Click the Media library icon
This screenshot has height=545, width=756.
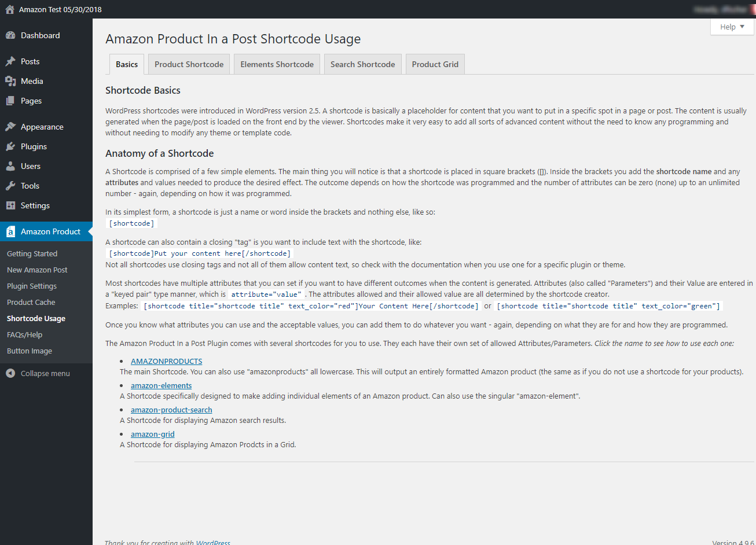[x=10, y=81]
